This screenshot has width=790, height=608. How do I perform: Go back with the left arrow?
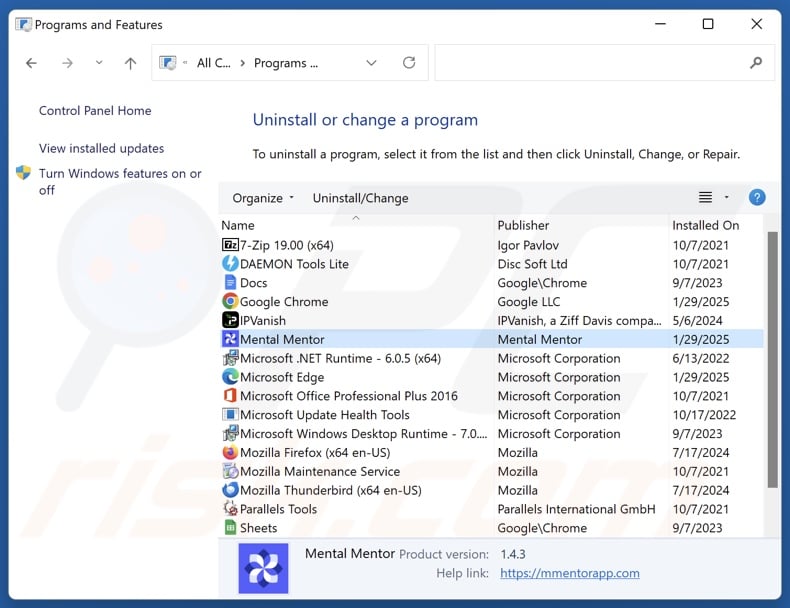tap(31, 63)
